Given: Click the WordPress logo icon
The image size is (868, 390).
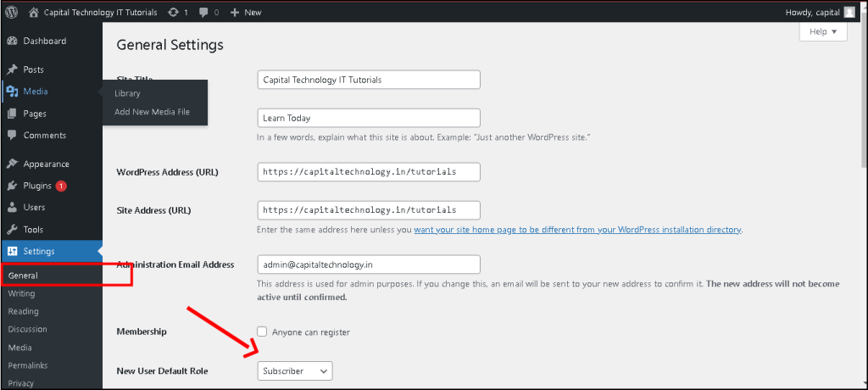Looking at the screenshot, I should [12, 12].
